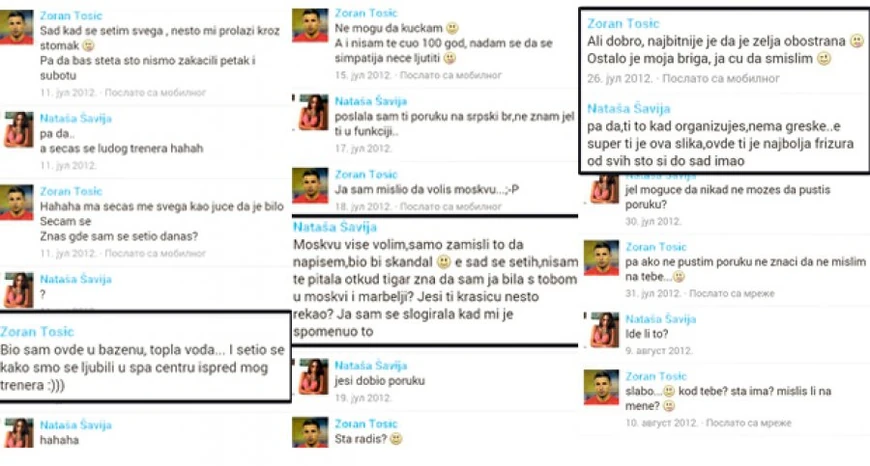Select the avatar beside the "?" message
The height and width of the screenshot is (466, 870).
click(19, 290)
